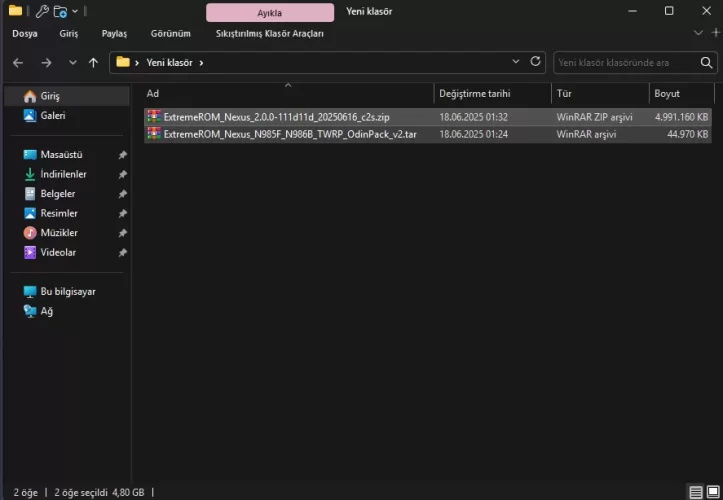Open Sıkıştırılmış Klasör Araçları tab
723x500 pixels.
click(270, 33)
